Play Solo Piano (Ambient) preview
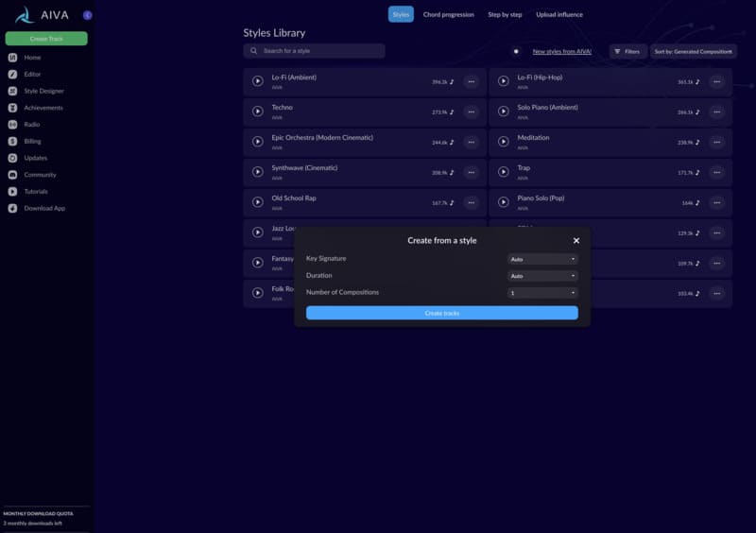The height and width of the screenshot is (533, 756). pyautogui.click(x=504, y=112)
